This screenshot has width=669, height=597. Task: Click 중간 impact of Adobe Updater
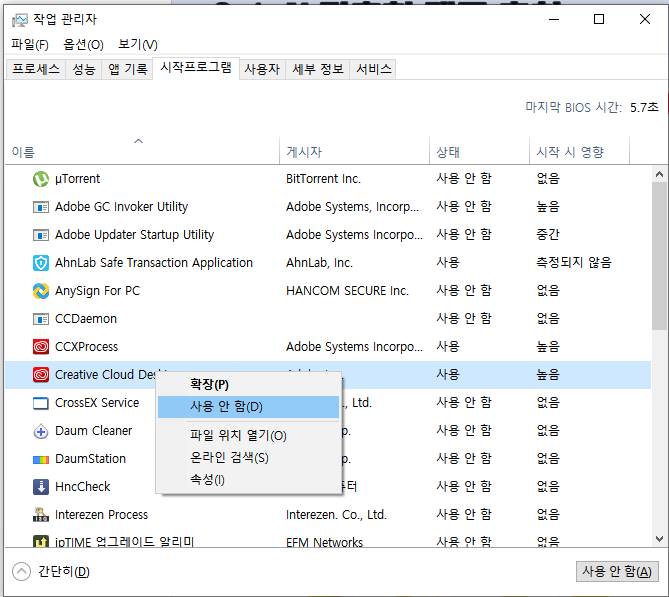548,235
